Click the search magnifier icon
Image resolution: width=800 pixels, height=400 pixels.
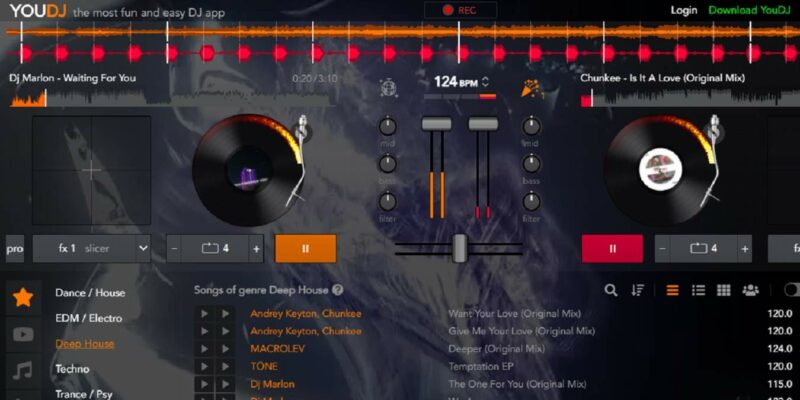[x=611, y=290]
